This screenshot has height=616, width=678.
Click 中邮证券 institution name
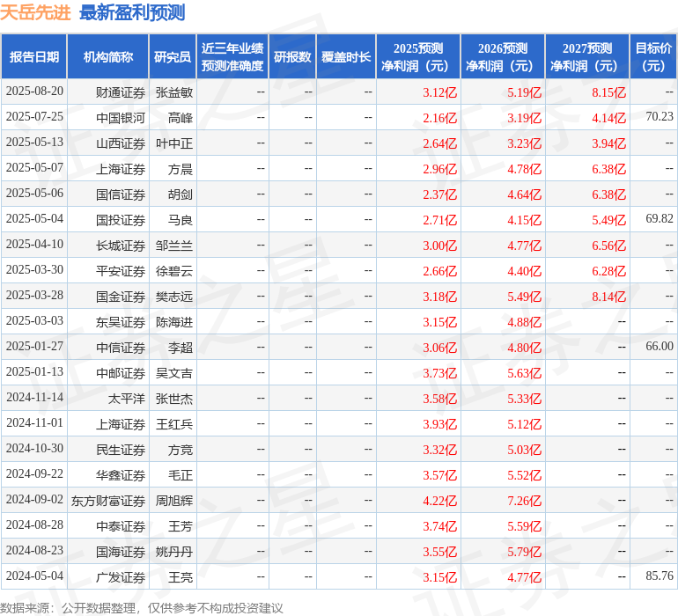(x=121, y=373)
